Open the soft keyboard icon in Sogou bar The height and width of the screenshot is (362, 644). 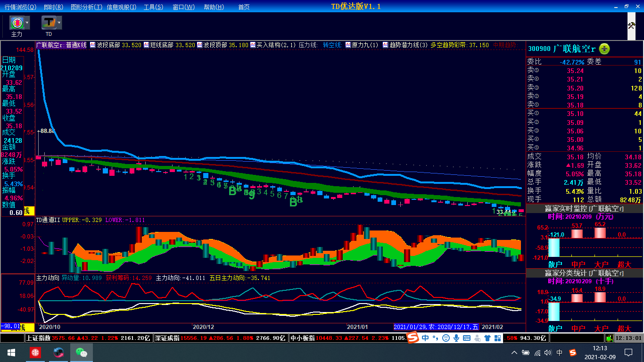[x=467, y=338]
